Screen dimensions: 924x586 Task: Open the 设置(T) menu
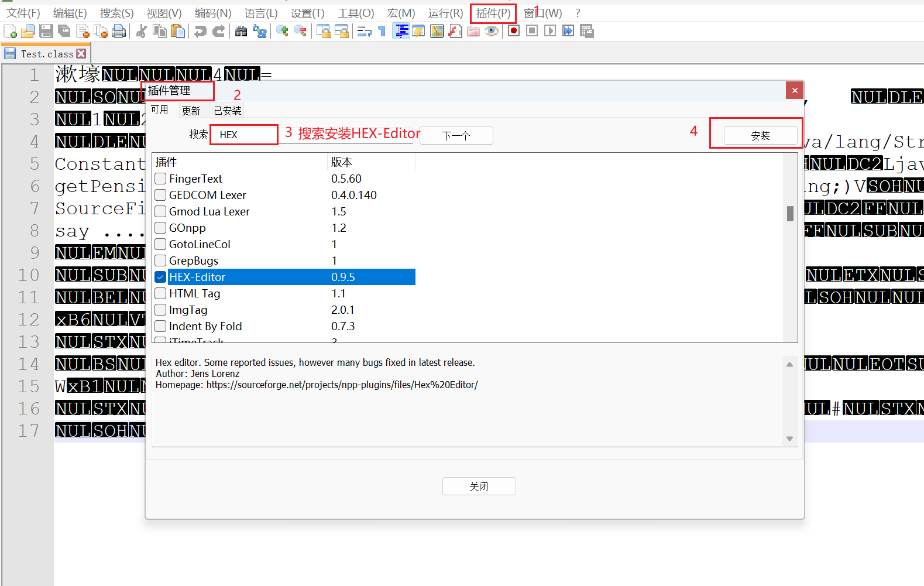coord(308,13)
